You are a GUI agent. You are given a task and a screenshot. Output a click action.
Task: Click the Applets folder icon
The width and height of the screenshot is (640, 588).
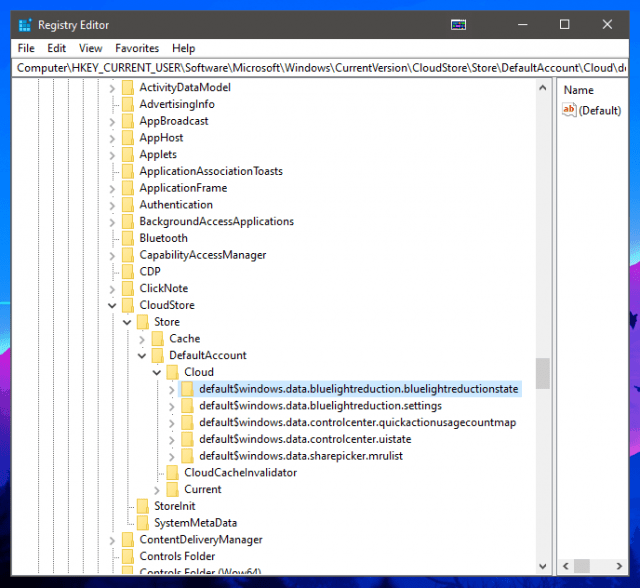tap(128, 154)
